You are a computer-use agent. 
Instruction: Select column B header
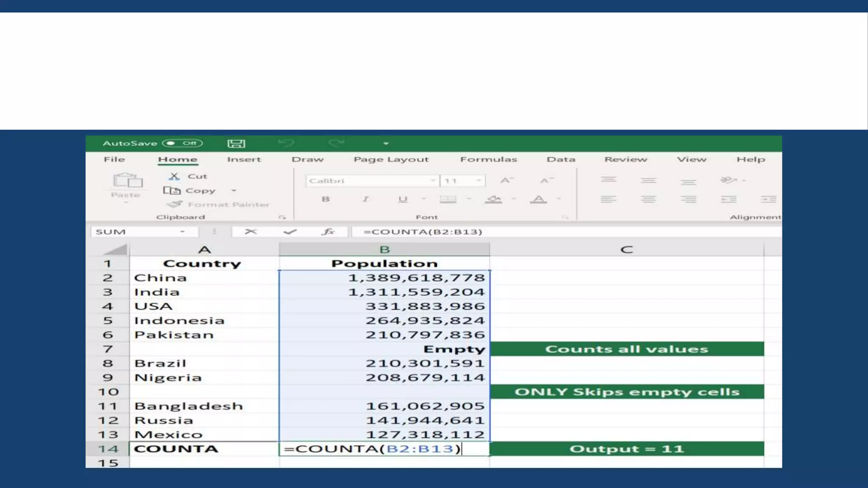[x=384, y=250]
